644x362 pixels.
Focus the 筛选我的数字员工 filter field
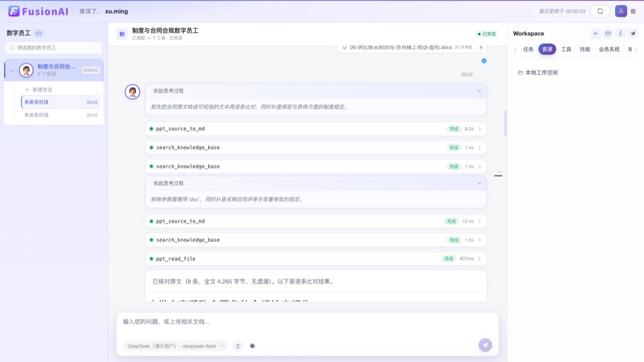[x=54, y=48]
